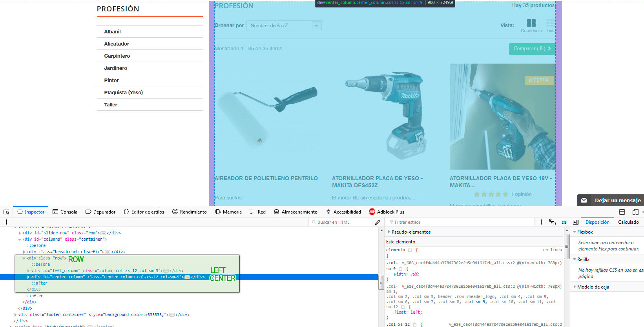This screenshot has width=644, height=327.
Task: Open the Dejar un mensaje chat button
Action: coord(610,200)
